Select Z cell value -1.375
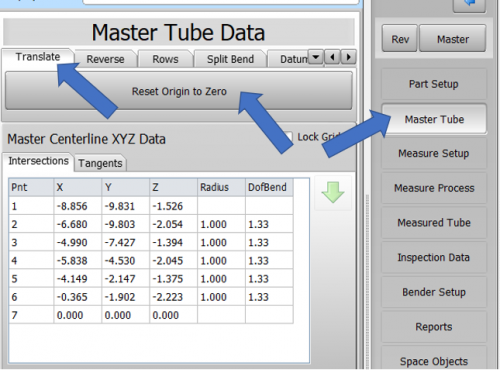 tap(174, 279)
